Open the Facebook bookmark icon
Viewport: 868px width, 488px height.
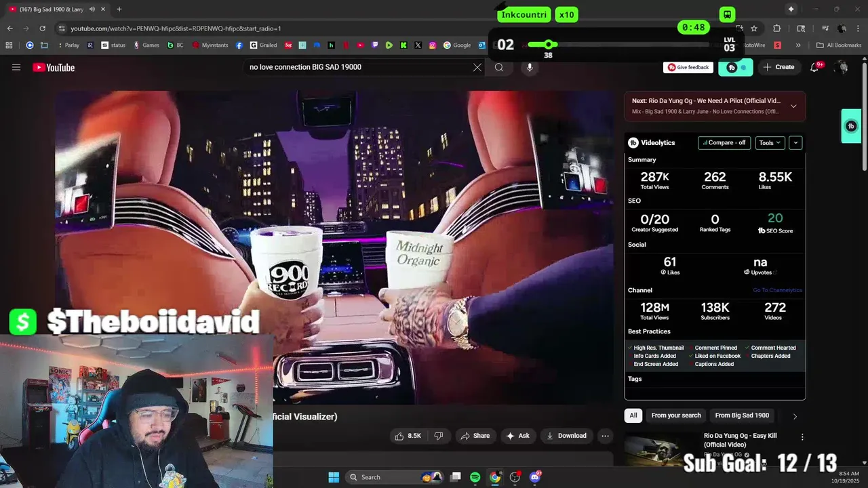pyautogui.click(x=239, y=45)
